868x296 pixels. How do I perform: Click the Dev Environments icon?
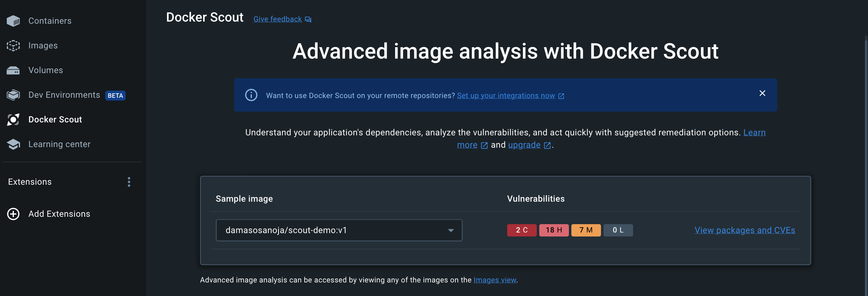[13, 95]
